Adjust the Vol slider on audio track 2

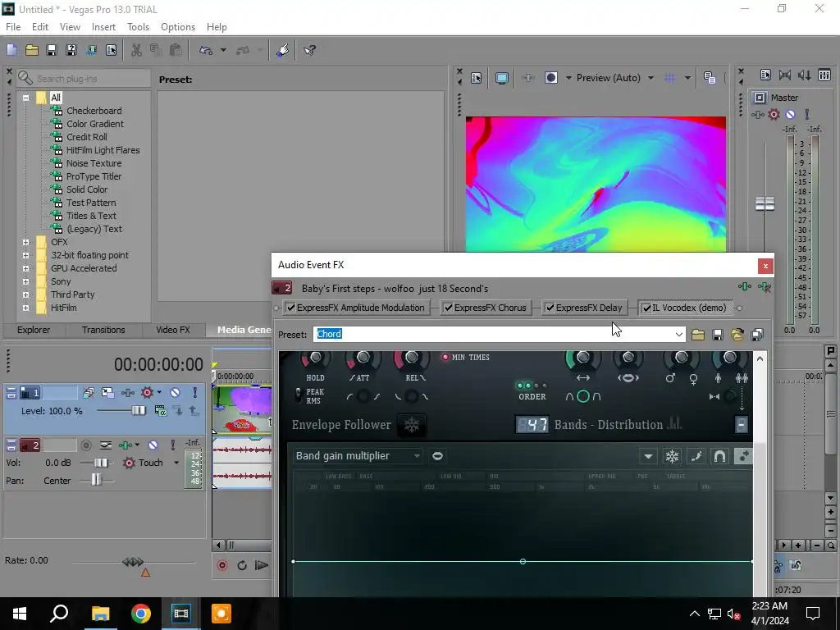click(101, 463)
